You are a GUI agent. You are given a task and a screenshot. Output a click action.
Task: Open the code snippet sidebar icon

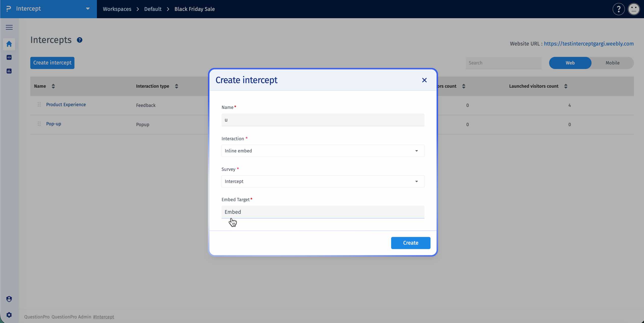click(x=9, y=58)
